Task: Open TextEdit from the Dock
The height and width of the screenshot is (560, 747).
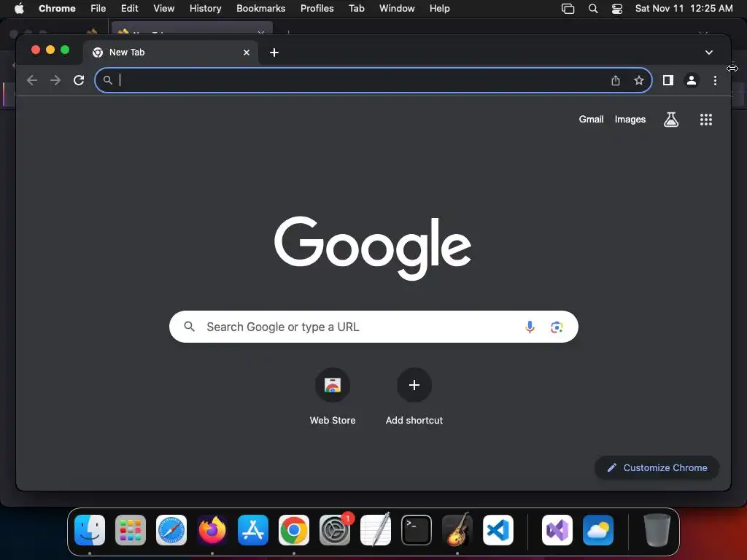Action: [376, 530]
